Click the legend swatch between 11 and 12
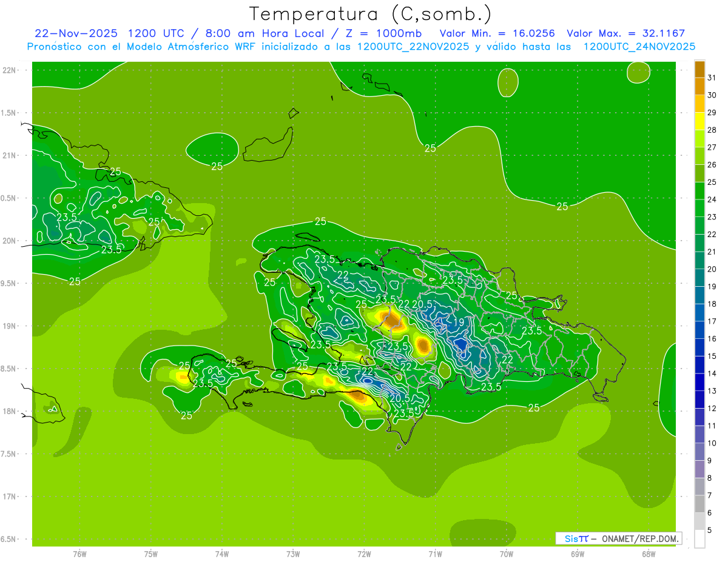 (x=699, y=418)
